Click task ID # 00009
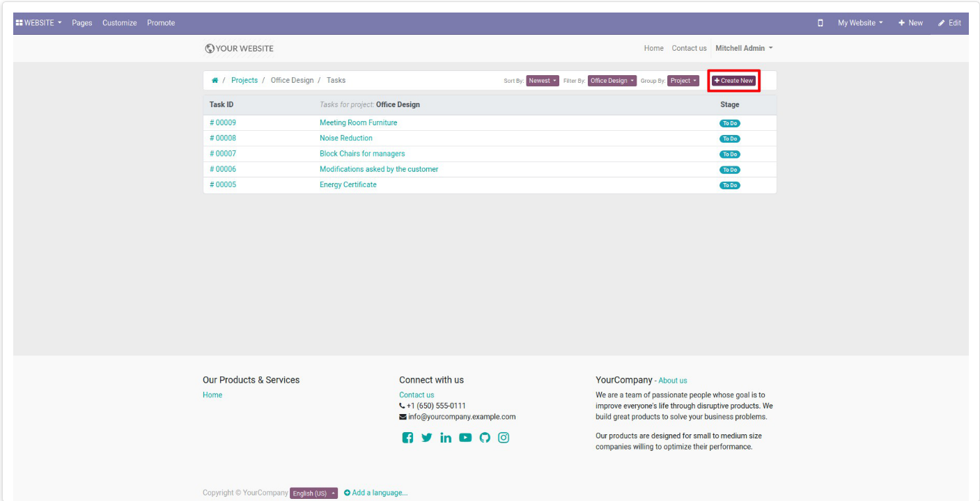Image resolution: width=980 pixels, height=501 pixels. (x=223, y=123)
